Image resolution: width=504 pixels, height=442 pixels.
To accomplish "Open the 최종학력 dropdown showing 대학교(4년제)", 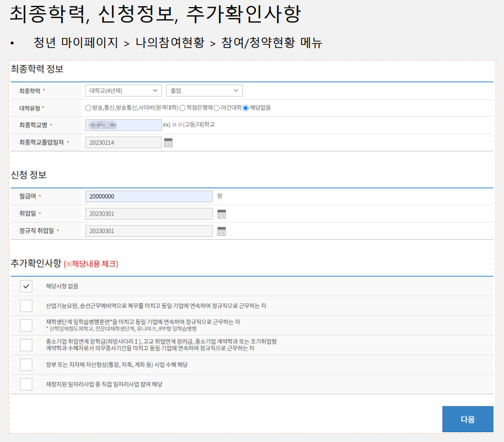I will (123, 90).
